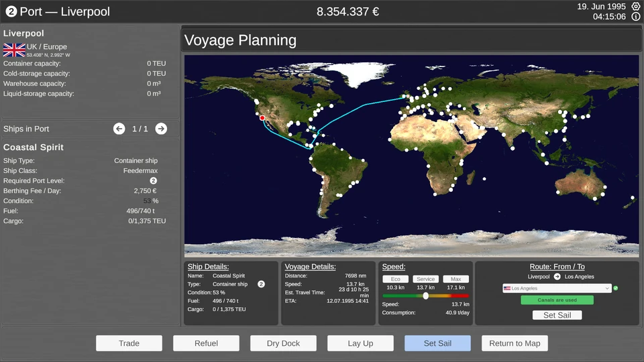Click the account balance 8.354.337 €
The image size is (644, 362).
click(347, 11)
